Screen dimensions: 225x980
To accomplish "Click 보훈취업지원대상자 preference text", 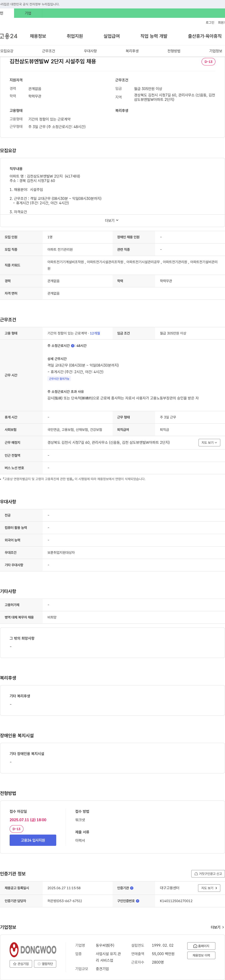I will click(x=61, y=552).
